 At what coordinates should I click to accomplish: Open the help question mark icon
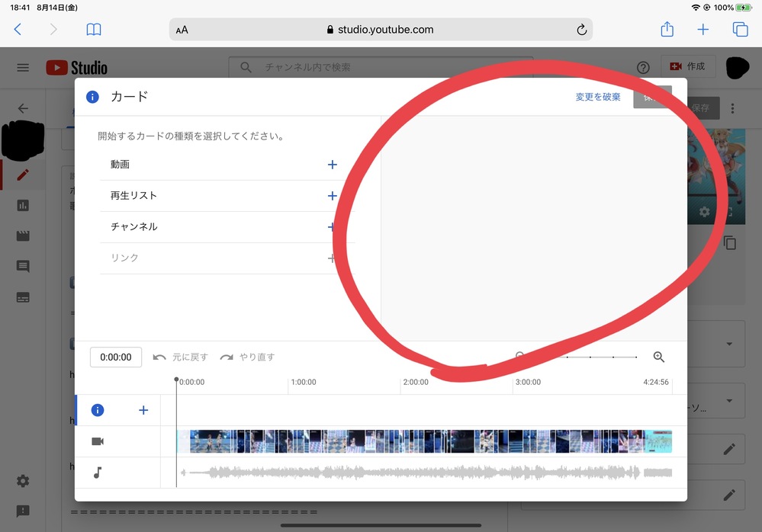pyautogui.click(x=643, y=68)
